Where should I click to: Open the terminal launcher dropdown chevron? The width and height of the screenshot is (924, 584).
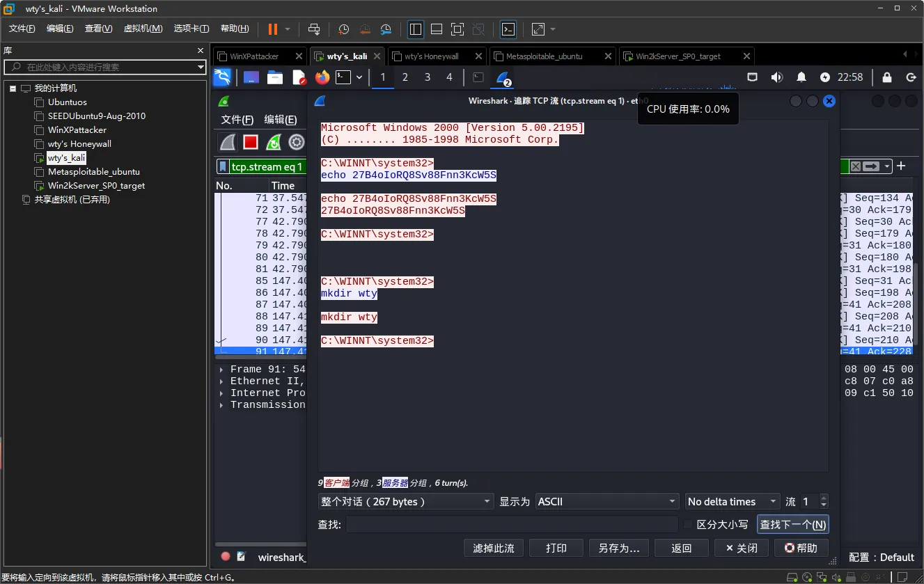359,77
